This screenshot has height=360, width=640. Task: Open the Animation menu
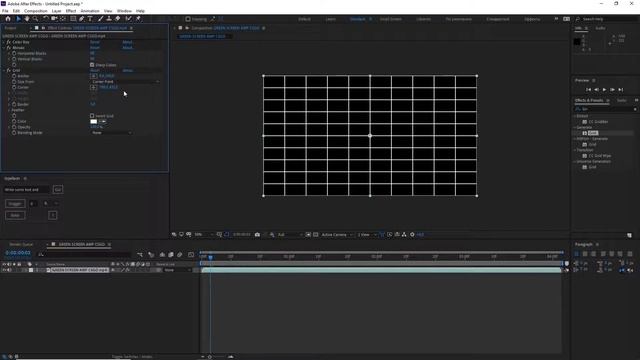pyautogui.click(x=90, y=11)
